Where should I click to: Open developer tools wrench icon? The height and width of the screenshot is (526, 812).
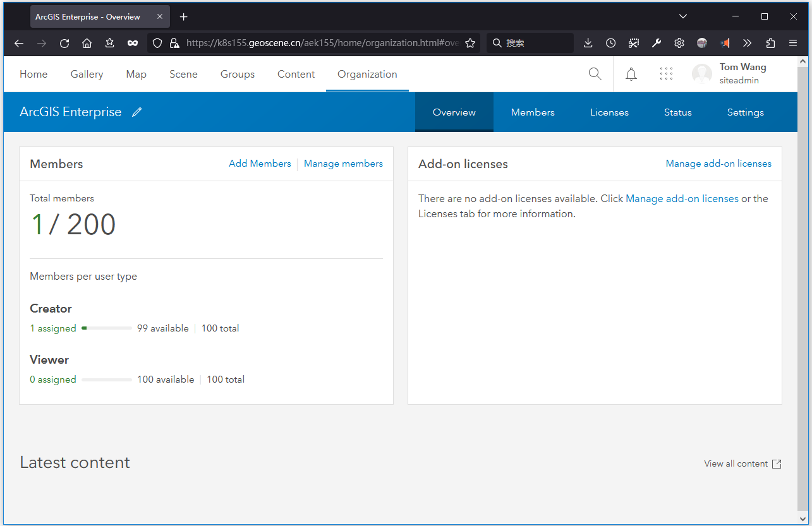[x=657, y=43]
